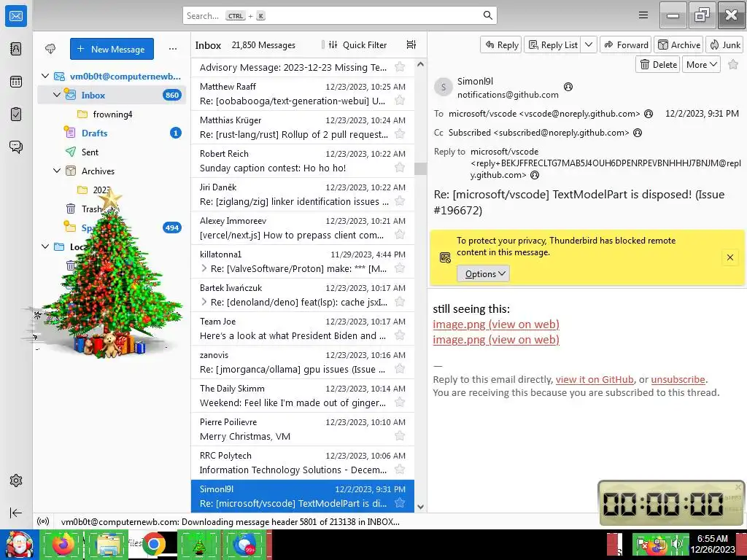Mark the message as Junk
Viewport: 747px width, 560px height.
tap(724, 44)
